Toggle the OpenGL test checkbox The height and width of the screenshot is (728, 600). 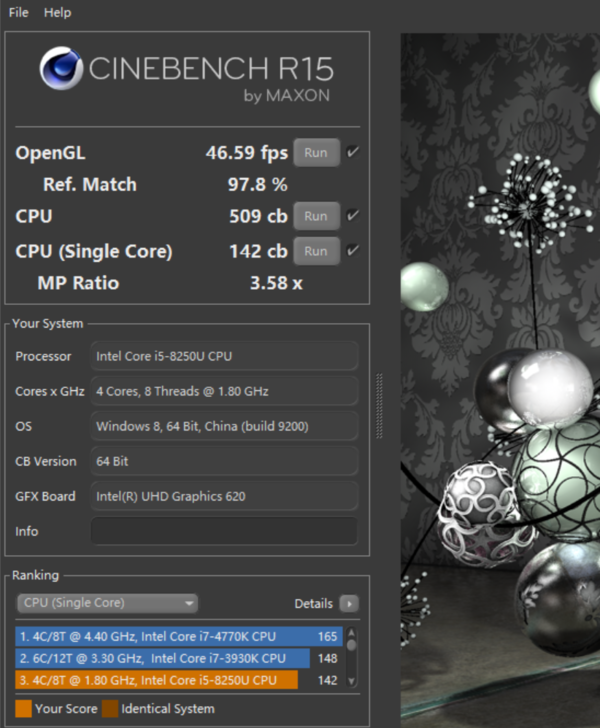point(353,152)
